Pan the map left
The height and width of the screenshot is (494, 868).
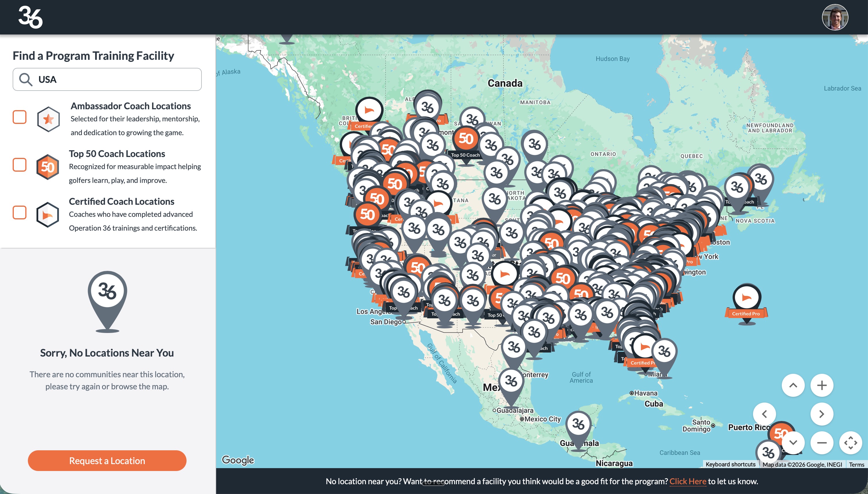[764, 414]
